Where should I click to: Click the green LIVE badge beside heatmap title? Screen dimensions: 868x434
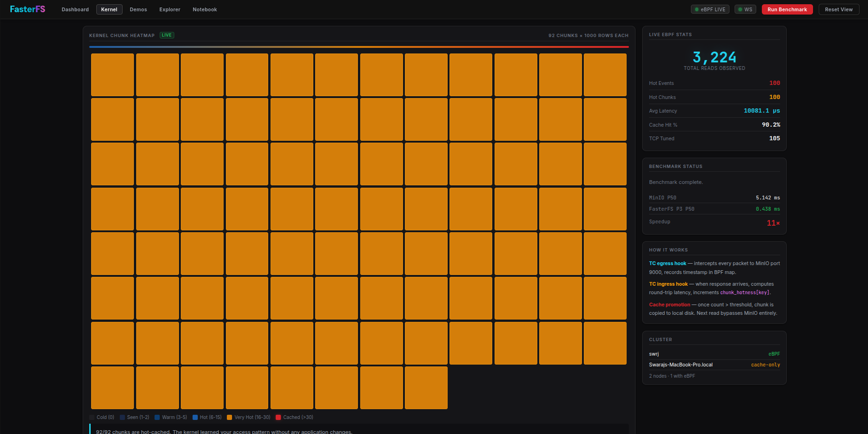pyautogui.click(x=167, y=35)
